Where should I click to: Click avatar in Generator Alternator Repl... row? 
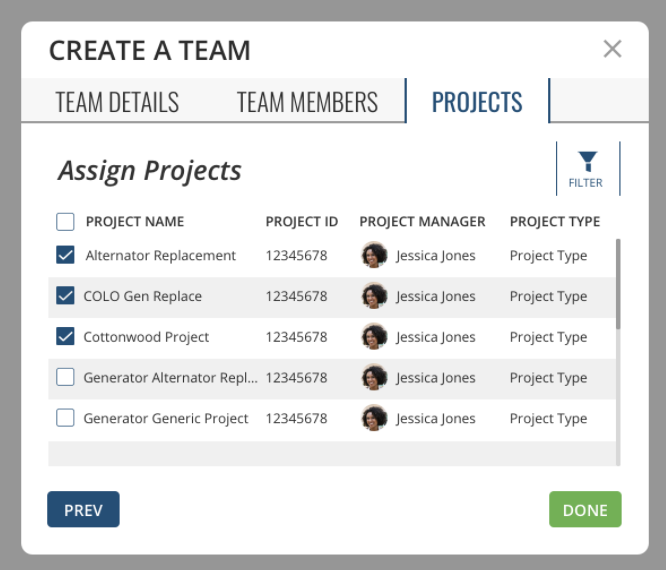coord(374,378)
